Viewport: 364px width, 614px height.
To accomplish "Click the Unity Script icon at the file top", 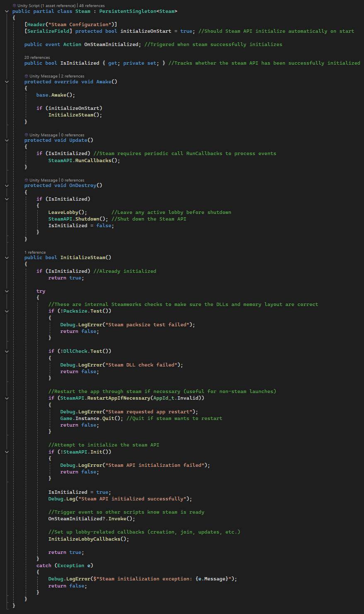I will (13, 5).
